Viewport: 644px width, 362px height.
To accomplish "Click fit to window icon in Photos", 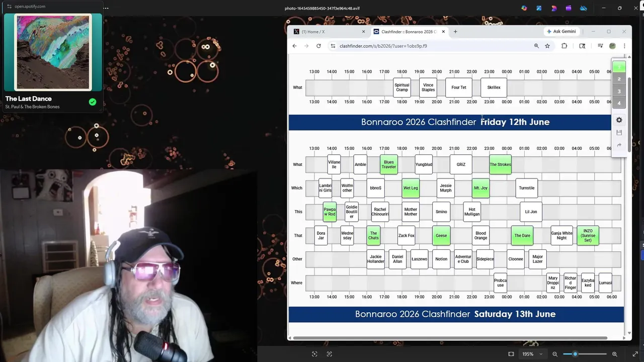I will pyautogui.click(x=511, y=354).
